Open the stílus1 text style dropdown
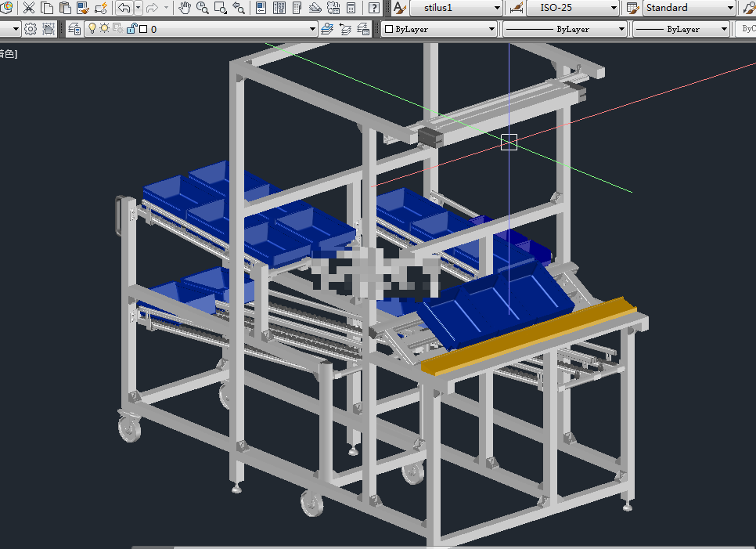This screenshot has height=549, width=756. (456, 8)
